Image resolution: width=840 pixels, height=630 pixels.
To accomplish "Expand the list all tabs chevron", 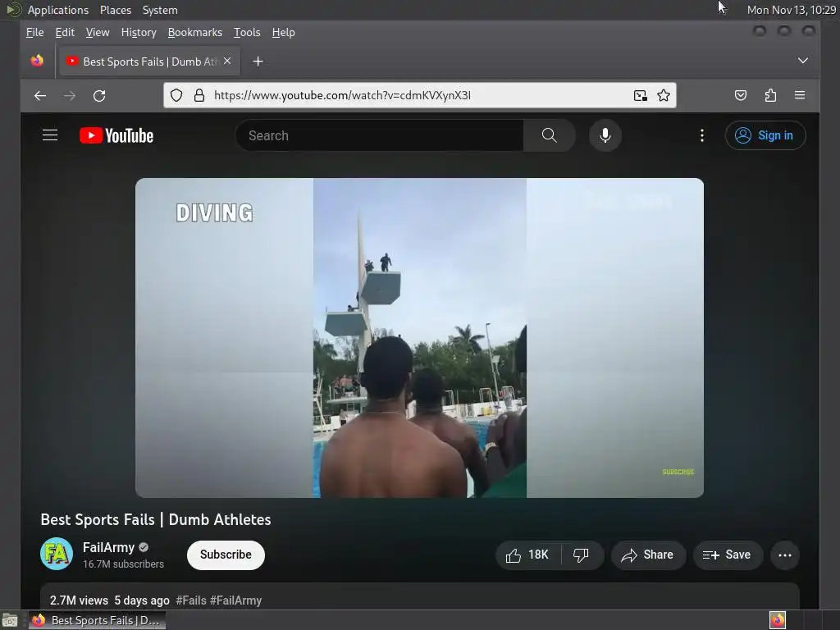I will (802, 61).
